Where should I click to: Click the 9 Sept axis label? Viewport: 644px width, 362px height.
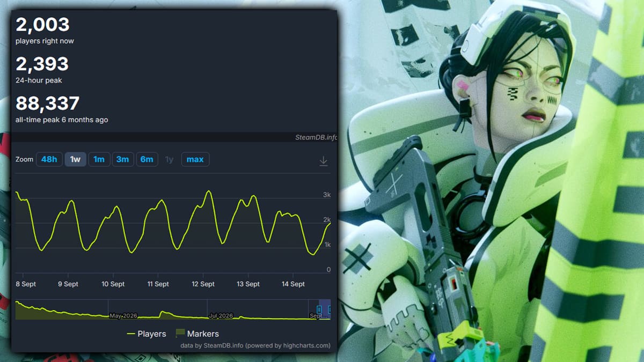[68, 284]
